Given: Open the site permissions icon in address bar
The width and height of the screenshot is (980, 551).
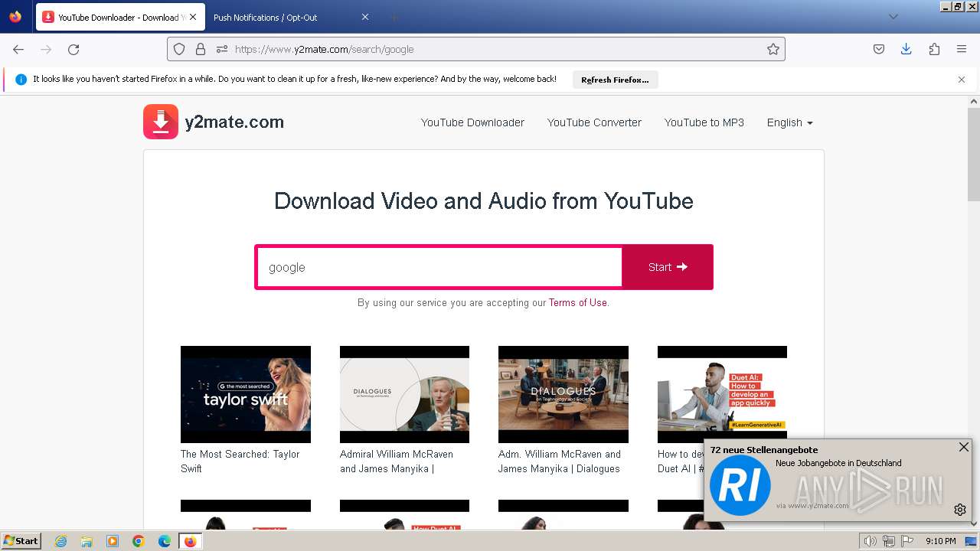Looking at the screenshot, I should pyautogui.click(x=222, y=49).
